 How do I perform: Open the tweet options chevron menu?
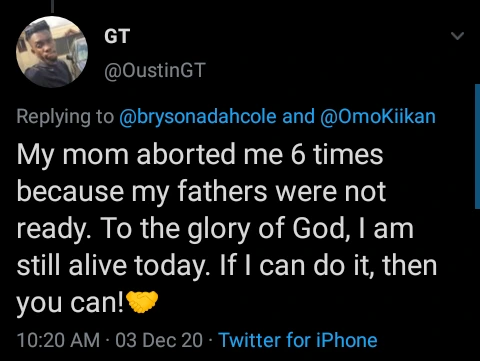pyautogui.click(x=457, y=35)
